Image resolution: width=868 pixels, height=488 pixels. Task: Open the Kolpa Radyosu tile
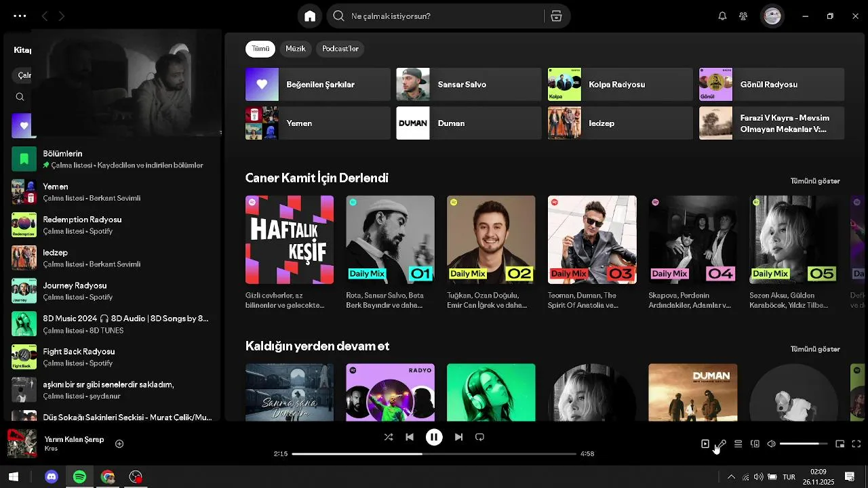(x=620, y=85)
